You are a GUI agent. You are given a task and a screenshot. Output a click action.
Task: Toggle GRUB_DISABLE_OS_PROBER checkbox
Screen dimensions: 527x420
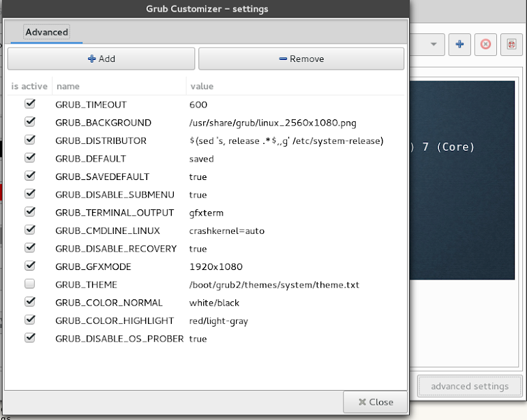[x=30, y=337]
